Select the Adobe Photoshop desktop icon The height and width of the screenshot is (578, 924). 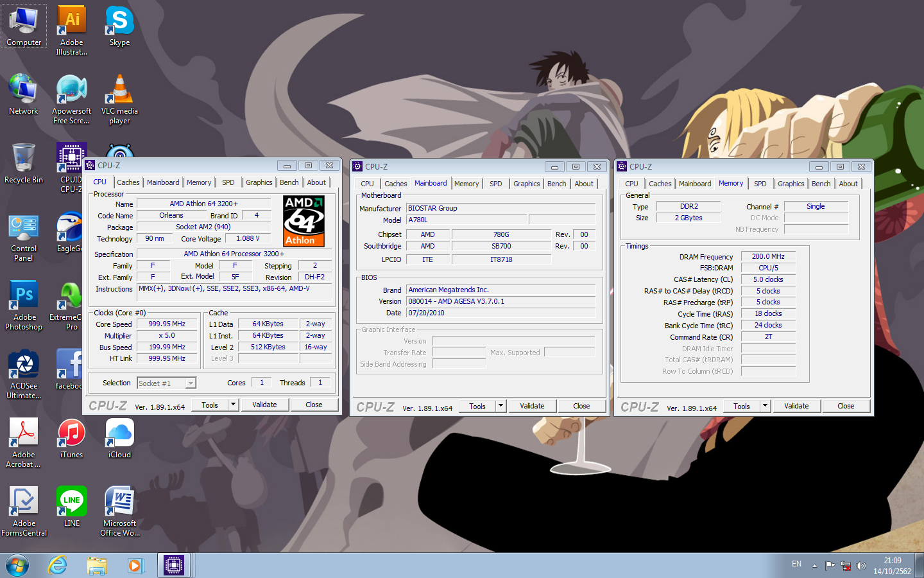[24, 306]
